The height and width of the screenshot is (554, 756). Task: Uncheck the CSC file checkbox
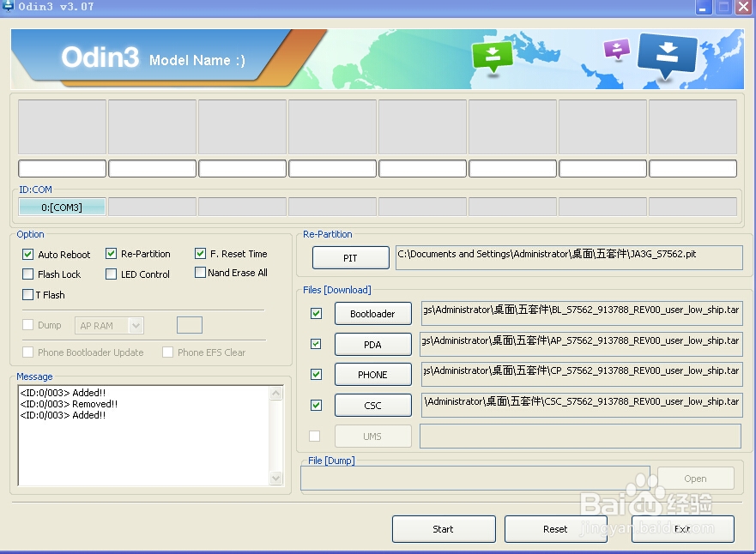tap(316, 405)
